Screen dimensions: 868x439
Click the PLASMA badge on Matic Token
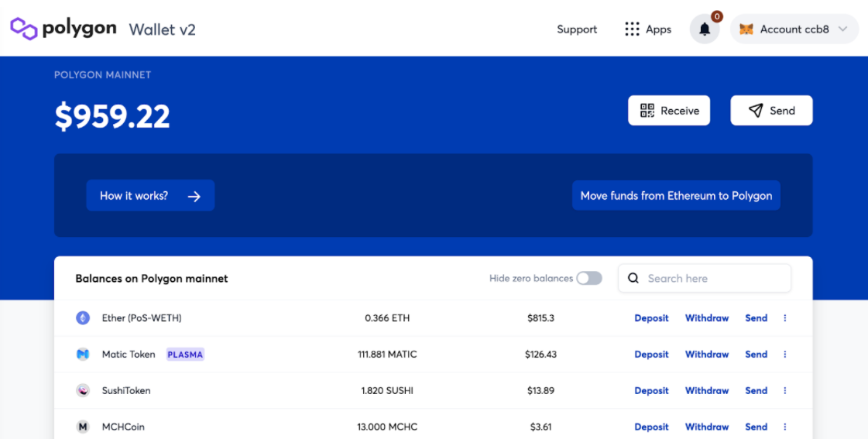[x=185, y=355]
